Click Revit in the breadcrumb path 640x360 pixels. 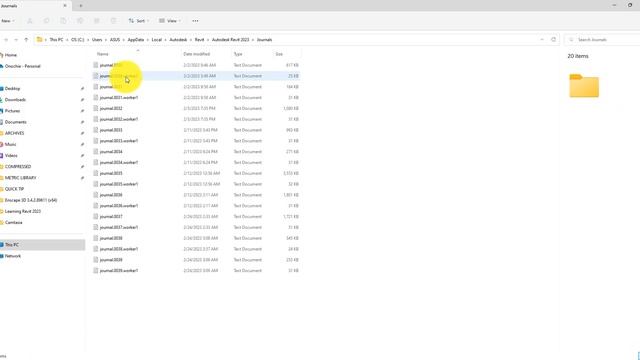(200, 40)
